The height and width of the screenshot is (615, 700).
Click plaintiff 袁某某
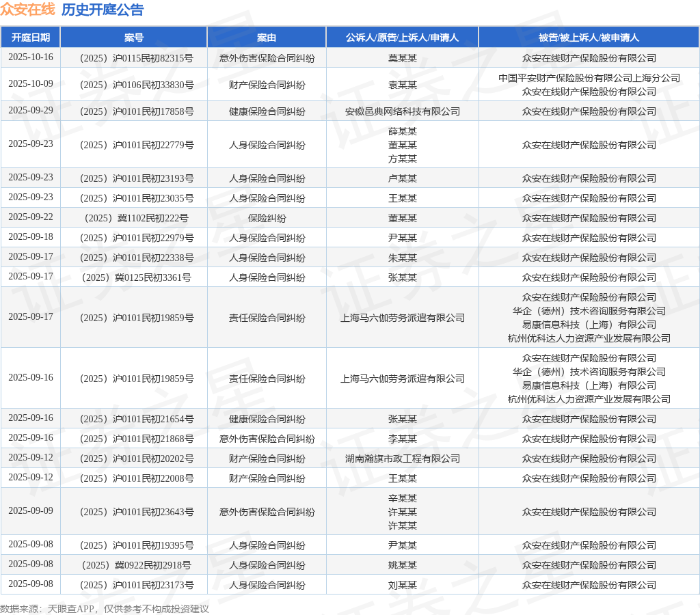pos(402,85)
